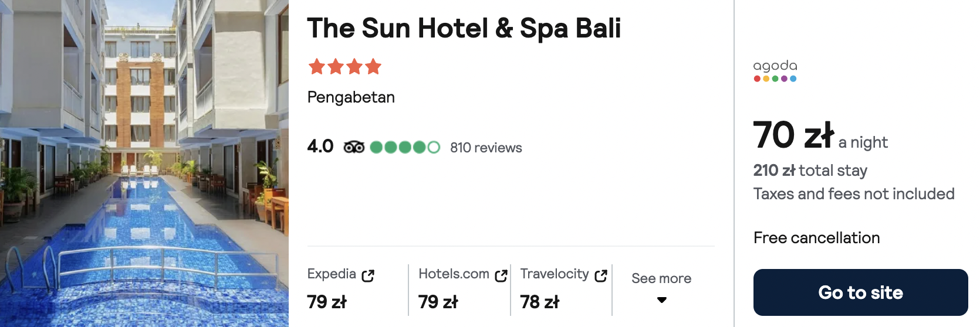
Task: Click the See more dropdown arrow
Action: pyautogui.click(x=662, y=300)
